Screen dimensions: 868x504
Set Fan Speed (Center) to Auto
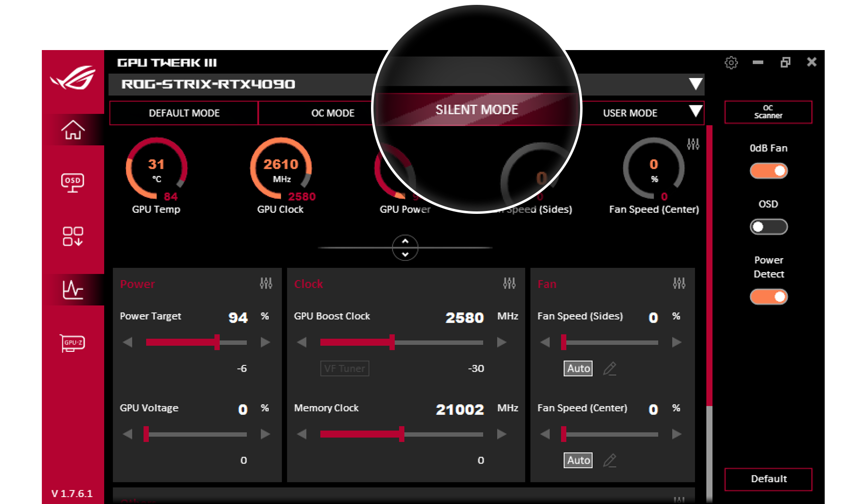pyautogui.click(x=578, y=460)
